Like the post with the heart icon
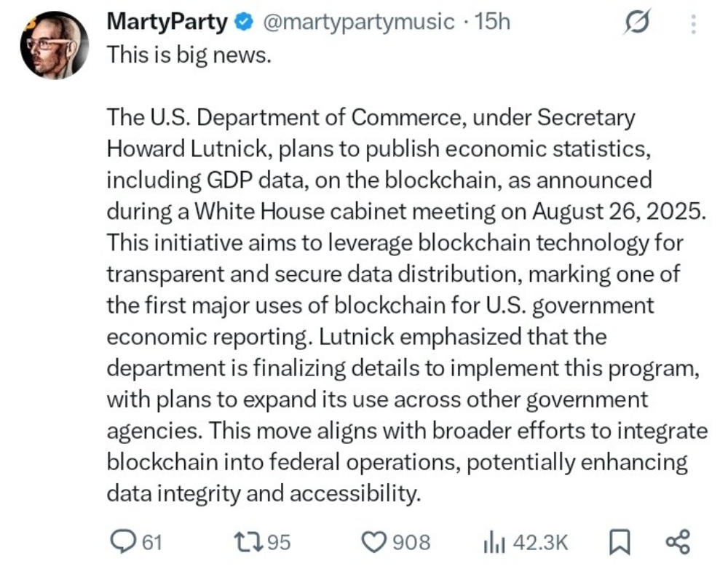This screenshot has width=728, height=569. [x=373, y=542]
